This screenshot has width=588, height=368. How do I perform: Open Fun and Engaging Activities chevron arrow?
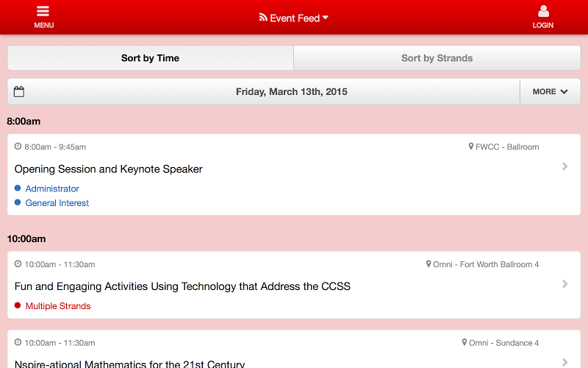tap(564, 284)
